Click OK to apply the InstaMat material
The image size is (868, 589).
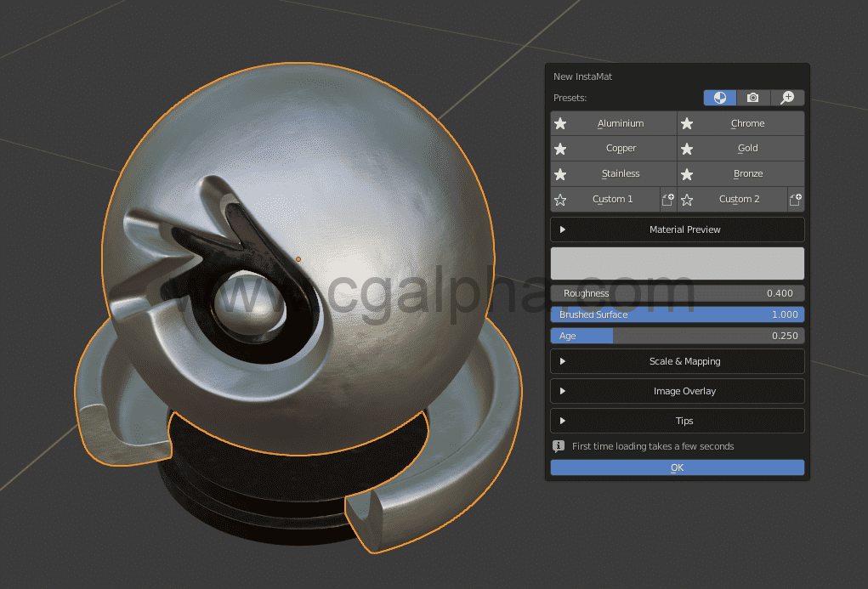tap(677, 467)
